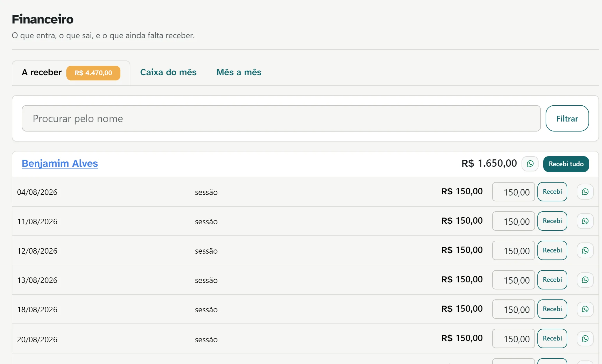The width and height of the screenshot is (602, 364).
Task: Send WhatsApp reminder for 13/08/2026 session
Action: coord(585,280)
